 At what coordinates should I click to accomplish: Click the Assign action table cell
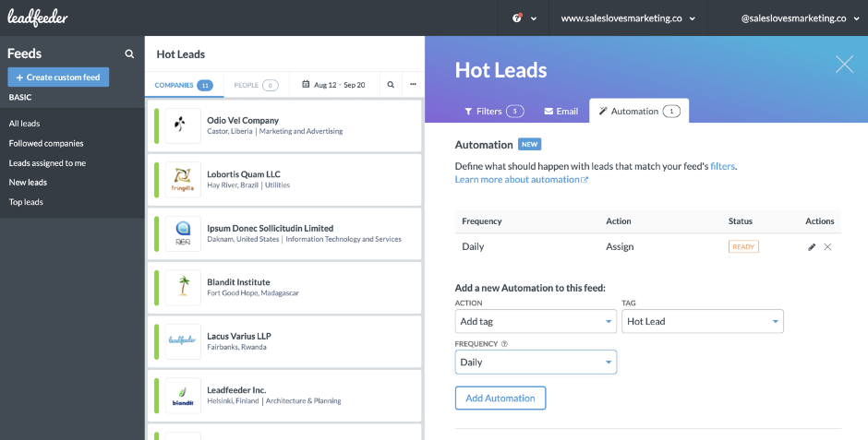pyautogui.click(x=620, y=246)
